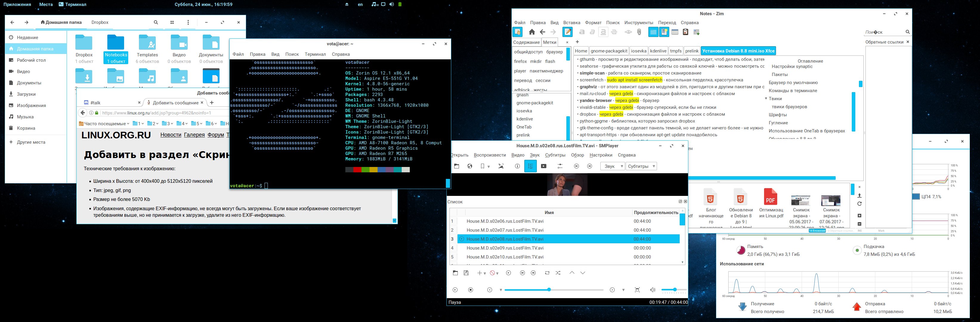Open Шрифты heading in Zim contents
The width and height of the screenshot is (980, 322).
(777, 115)
